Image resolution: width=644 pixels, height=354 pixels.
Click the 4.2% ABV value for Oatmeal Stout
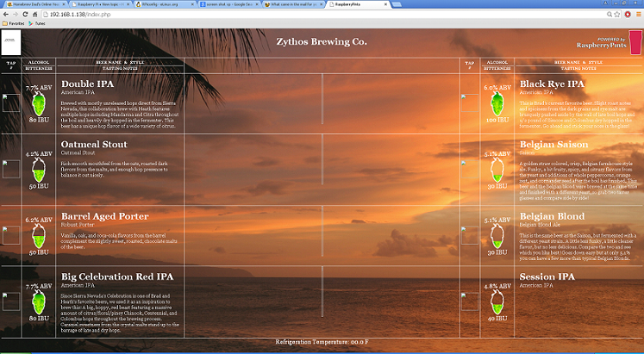point(39,154)
